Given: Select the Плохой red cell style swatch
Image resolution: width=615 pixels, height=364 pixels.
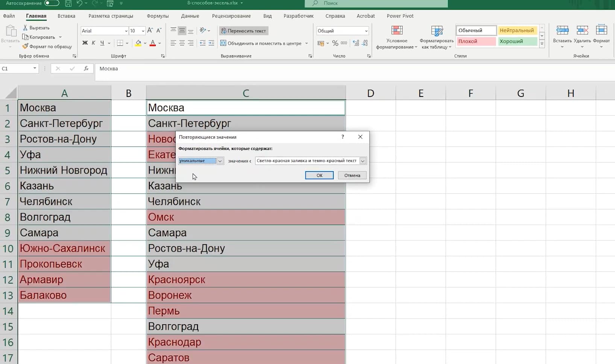Looking at the screenshot, I should point(475,41).
